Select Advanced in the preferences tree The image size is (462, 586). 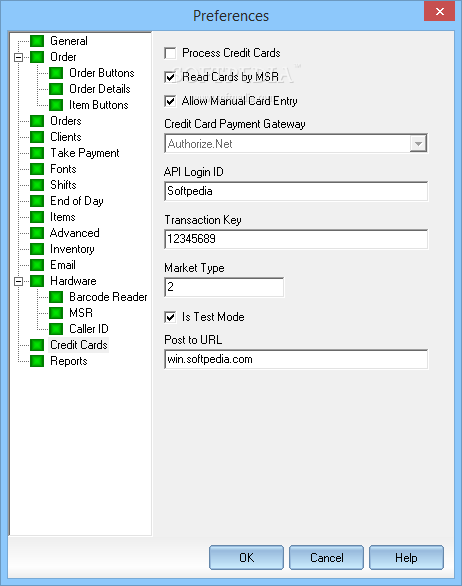pos(75,233)
